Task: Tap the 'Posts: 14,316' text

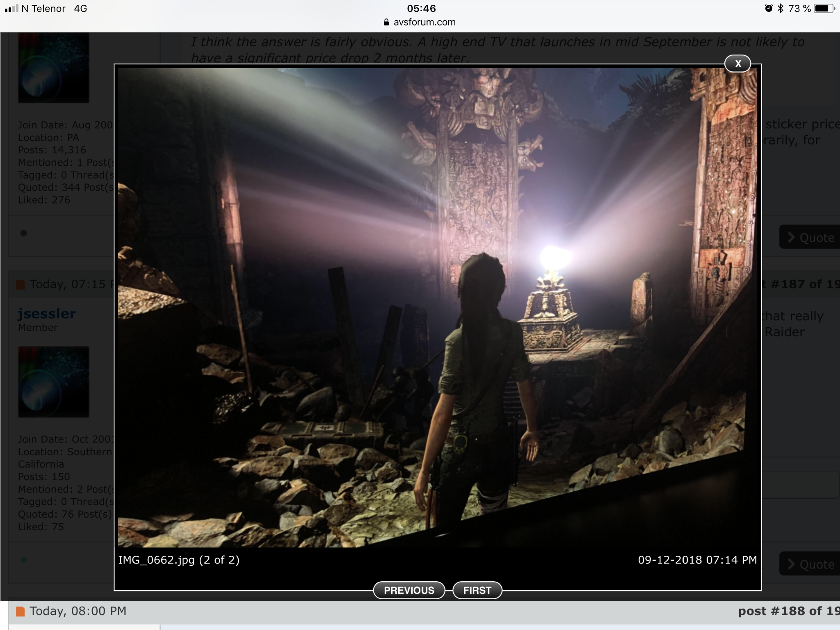Action: coord(52,150)
